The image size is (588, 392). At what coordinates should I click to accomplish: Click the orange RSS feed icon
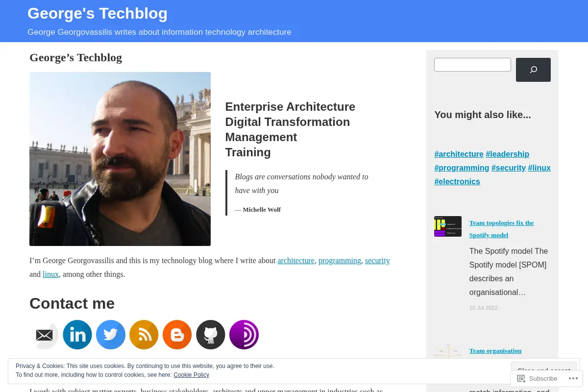(144, 335)
